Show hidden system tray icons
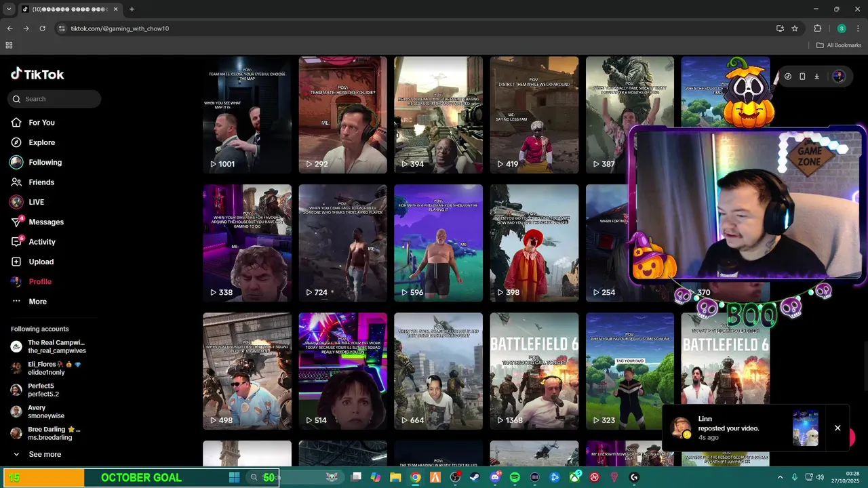 [x=780, y=477]
